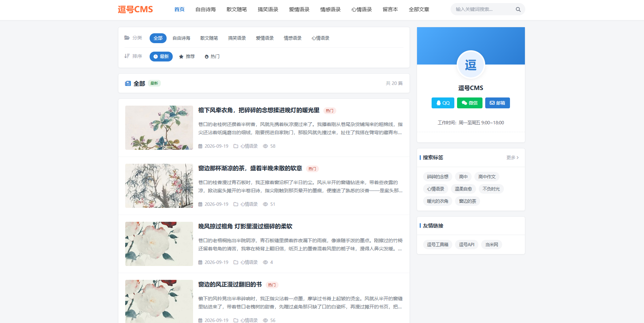Open thumbnail of 窗边那杯渐凉的茶 article
The image size is (644, 323).
pyautogui.click(x=159, y=186)
